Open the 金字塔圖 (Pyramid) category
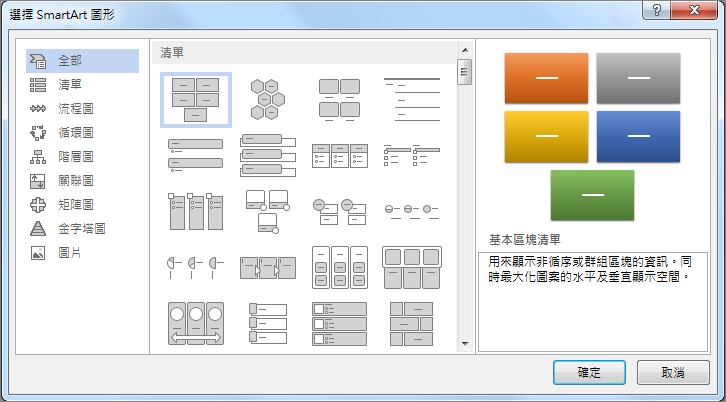The image size is (726, 402). (82, 229)
